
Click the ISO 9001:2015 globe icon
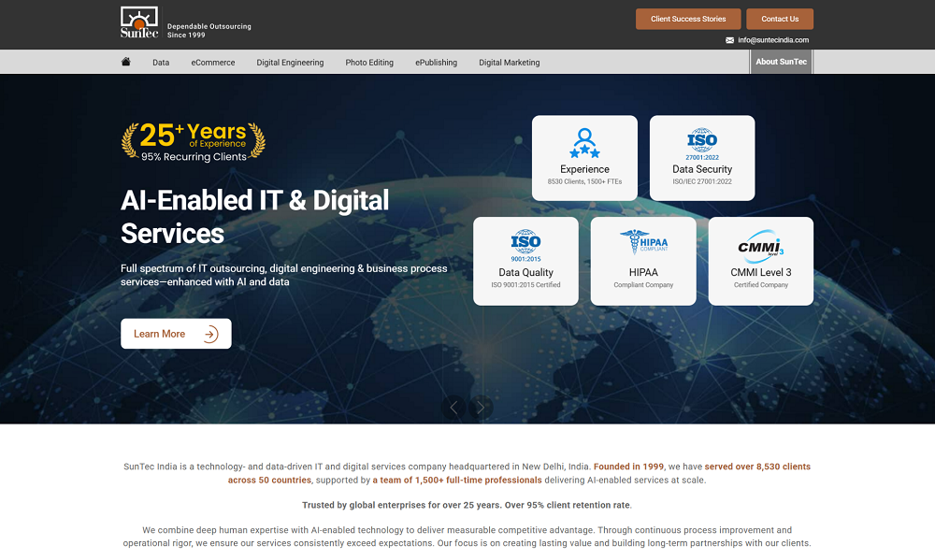pyautogui.click(x=525, y=245)
